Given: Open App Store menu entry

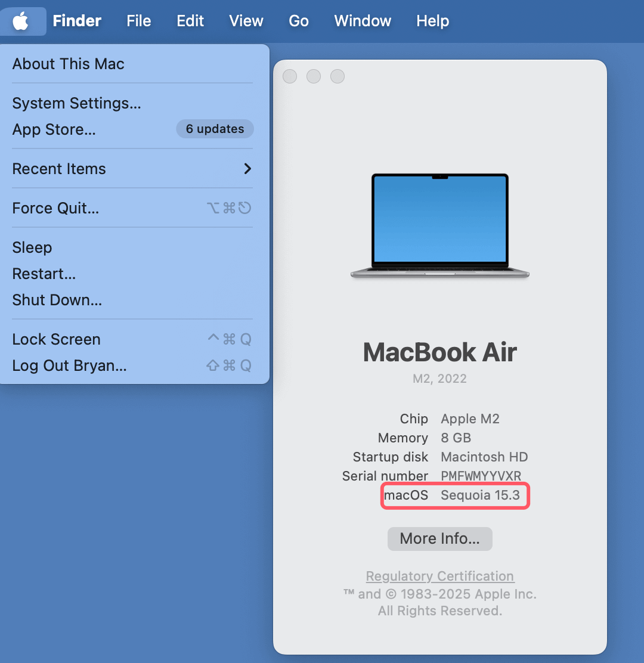Looking at the screenshot, I should pyautogui.click(x=54, y=129).
